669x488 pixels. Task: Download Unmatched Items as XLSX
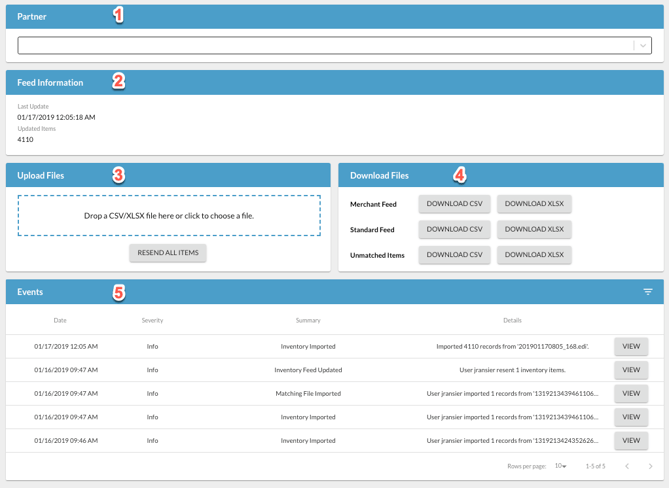pyautogui.click(x=534, y=255)
